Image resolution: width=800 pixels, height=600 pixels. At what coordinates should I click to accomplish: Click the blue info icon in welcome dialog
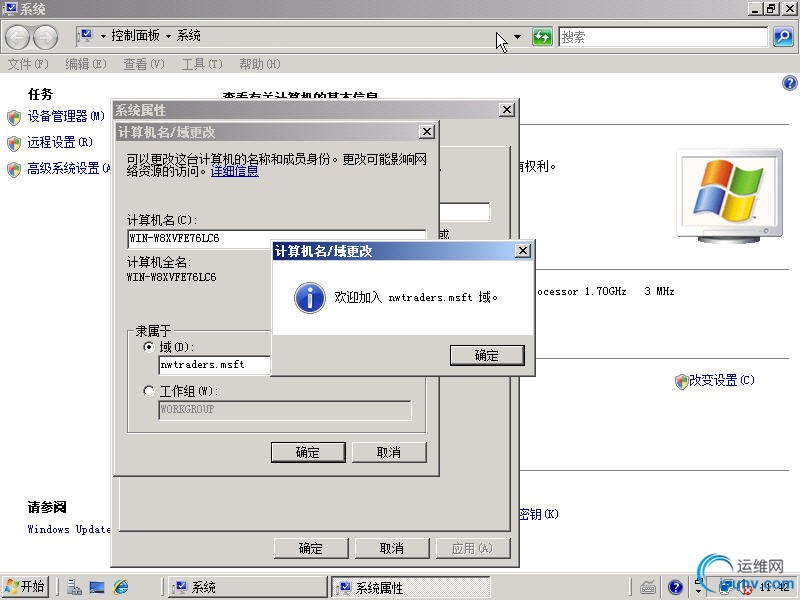pyautogui.click(x=310, y=298)
